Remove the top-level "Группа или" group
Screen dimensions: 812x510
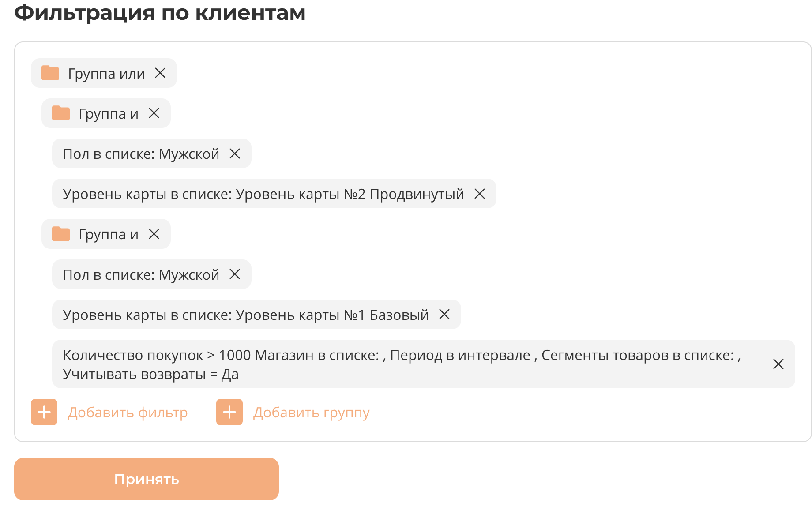pyautogui.click(x=160, y=73)
